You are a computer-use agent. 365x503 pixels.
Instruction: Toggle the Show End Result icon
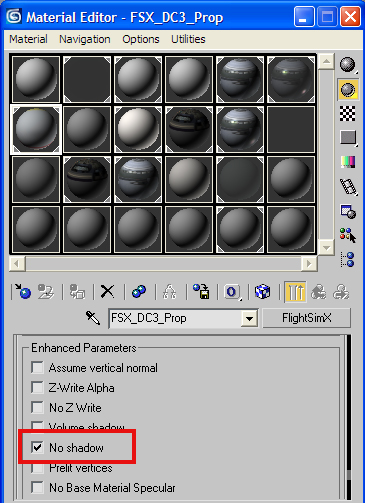pos(295,292)
